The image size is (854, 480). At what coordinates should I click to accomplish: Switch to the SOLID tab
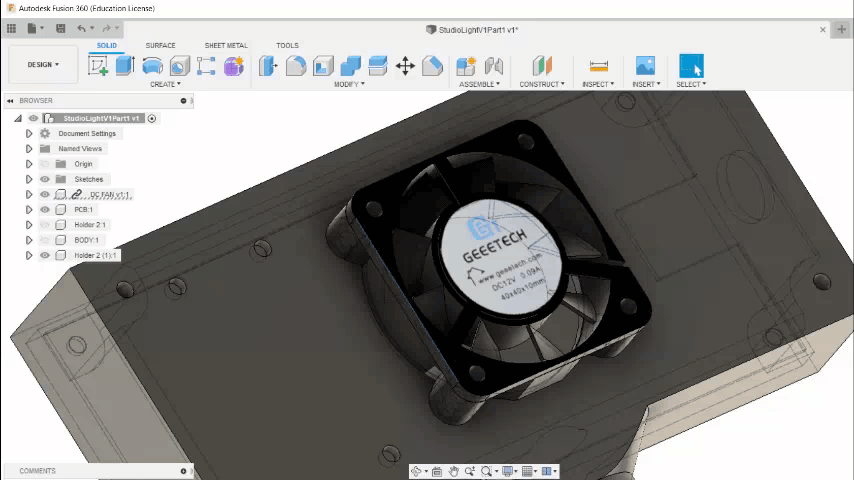tap(107, 46)
